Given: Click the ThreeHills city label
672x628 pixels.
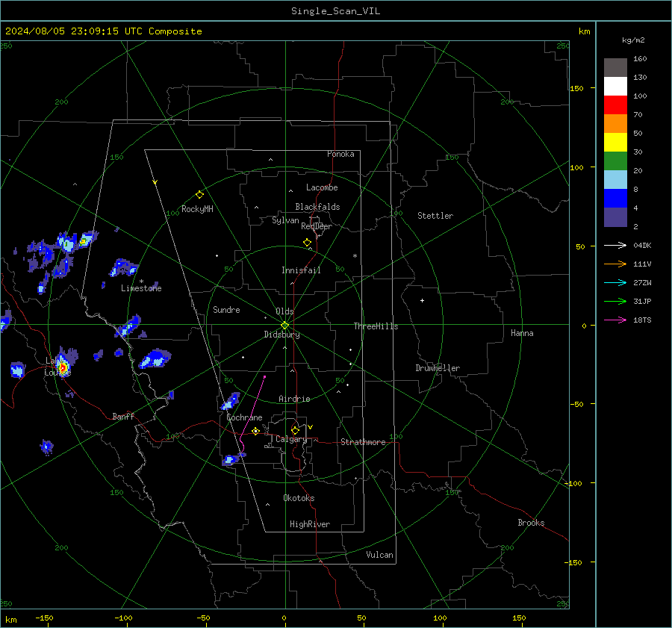Looking at the screenshot, I should 376,326.
